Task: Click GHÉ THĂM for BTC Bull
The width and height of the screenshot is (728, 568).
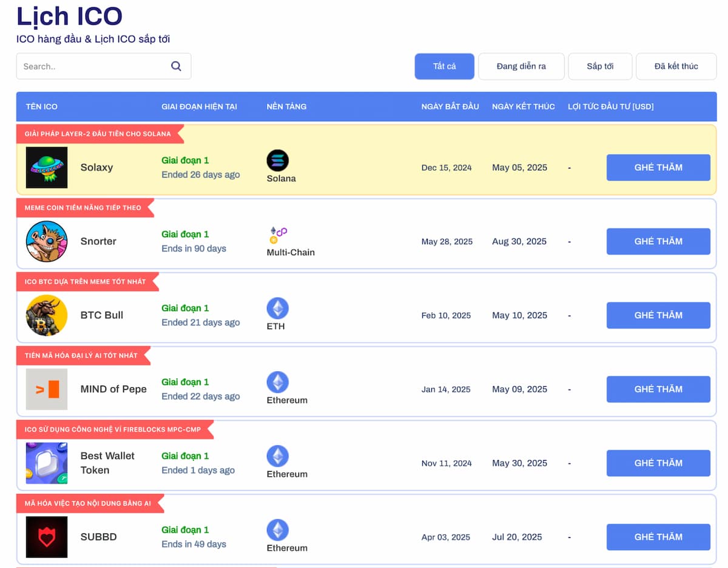Action: click(658, 315)
